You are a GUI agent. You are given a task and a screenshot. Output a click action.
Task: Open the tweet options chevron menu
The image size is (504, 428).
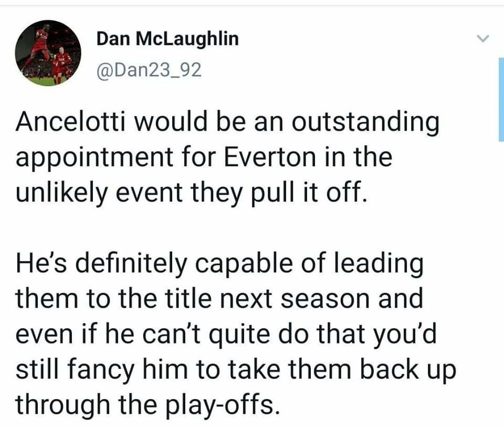point(482,39)
